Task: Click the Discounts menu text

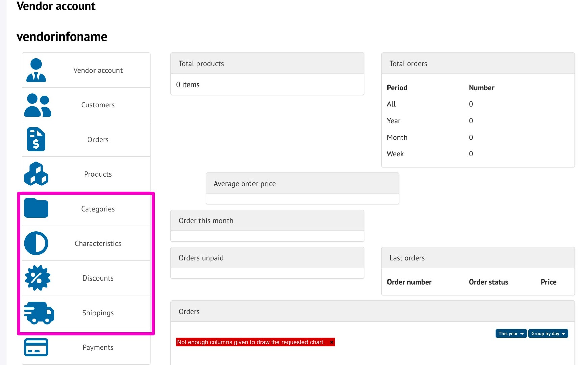Action: pyautogui.click(x=98, y=278)
